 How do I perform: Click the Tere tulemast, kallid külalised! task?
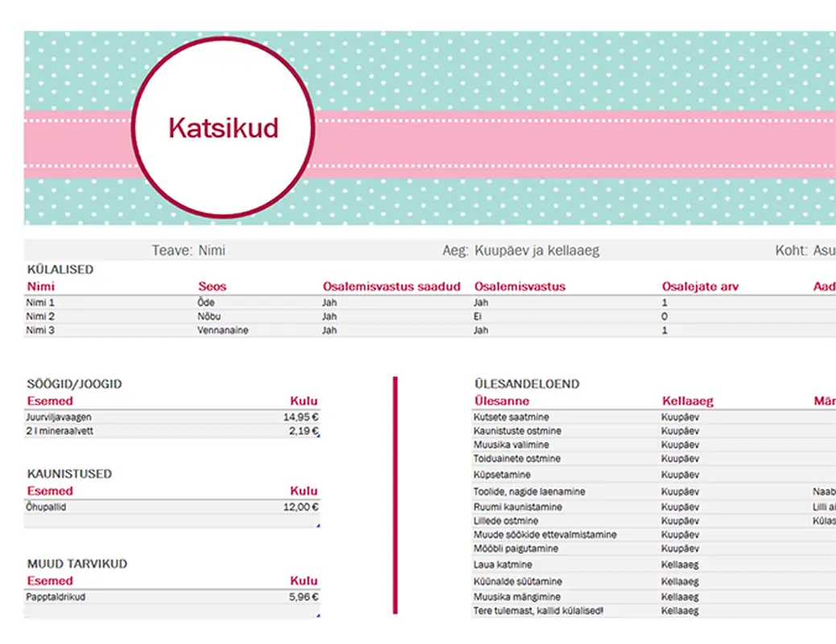point(539,611)
